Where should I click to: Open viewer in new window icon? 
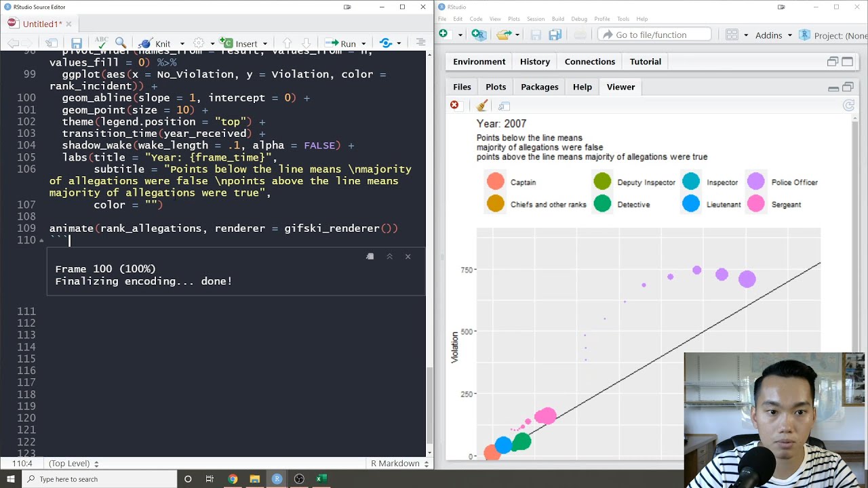click(x=504, y=106)
